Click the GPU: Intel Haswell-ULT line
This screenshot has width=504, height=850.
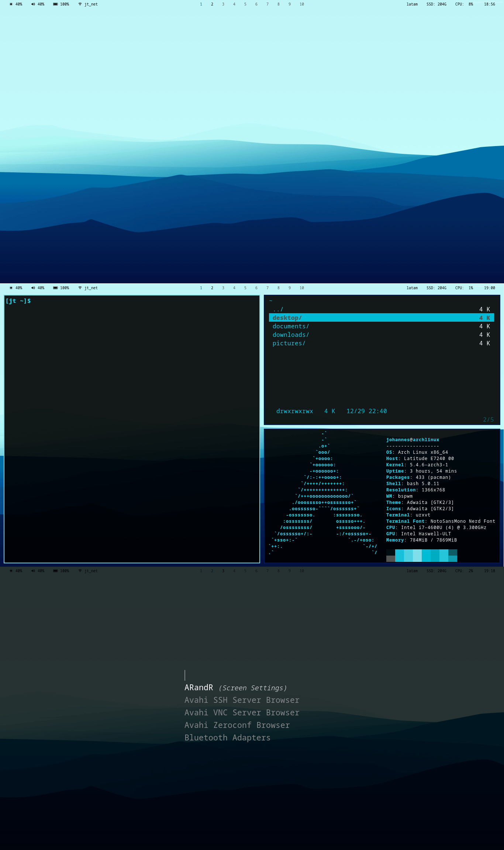click(x=419, y=534)
